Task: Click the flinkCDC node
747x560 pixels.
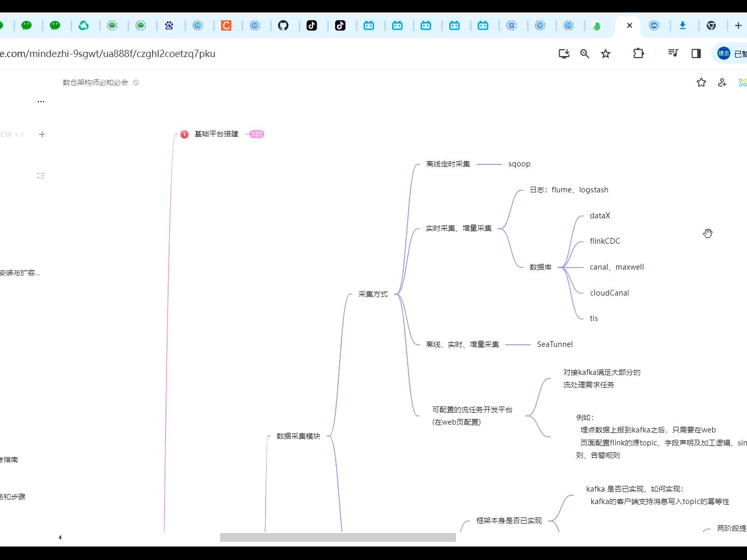Action: 605,241
